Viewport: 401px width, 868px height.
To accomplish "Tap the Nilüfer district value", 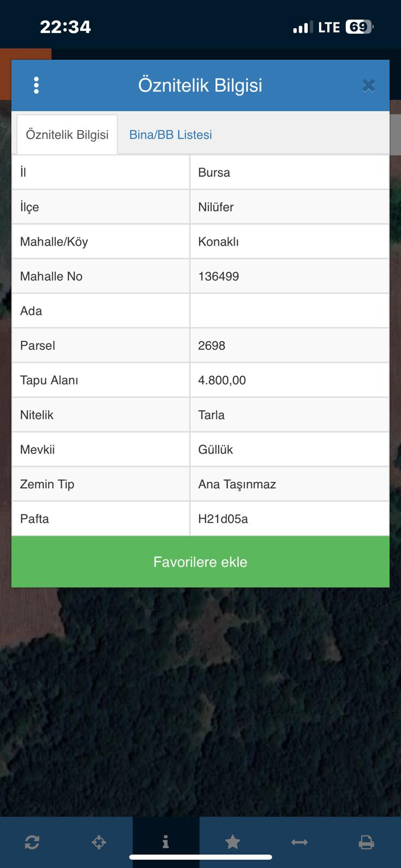I will (216, 207).
